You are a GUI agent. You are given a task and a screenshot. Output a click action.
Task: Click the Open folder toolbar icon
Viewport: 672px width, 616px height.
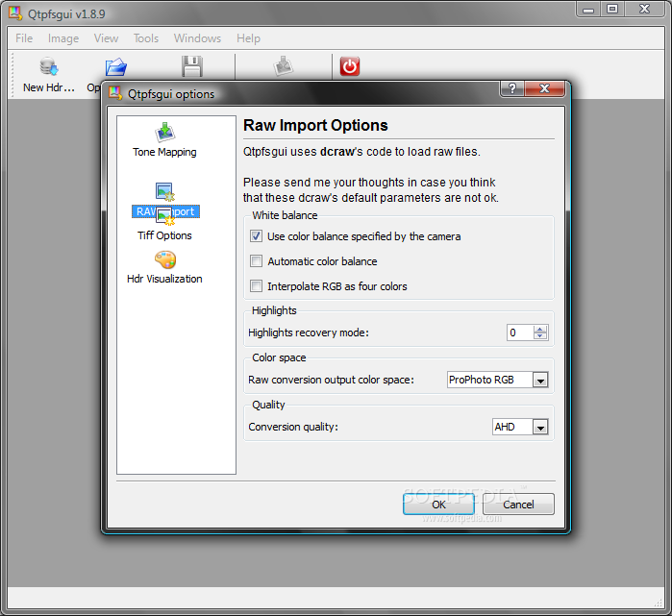click(116, 67)
